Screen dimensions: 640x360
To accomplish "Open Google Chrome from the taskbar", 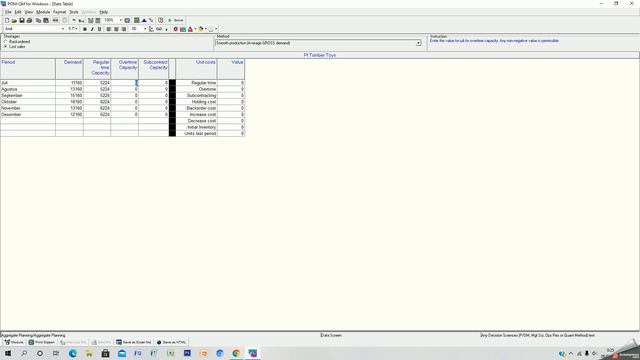I will (236, 353).
